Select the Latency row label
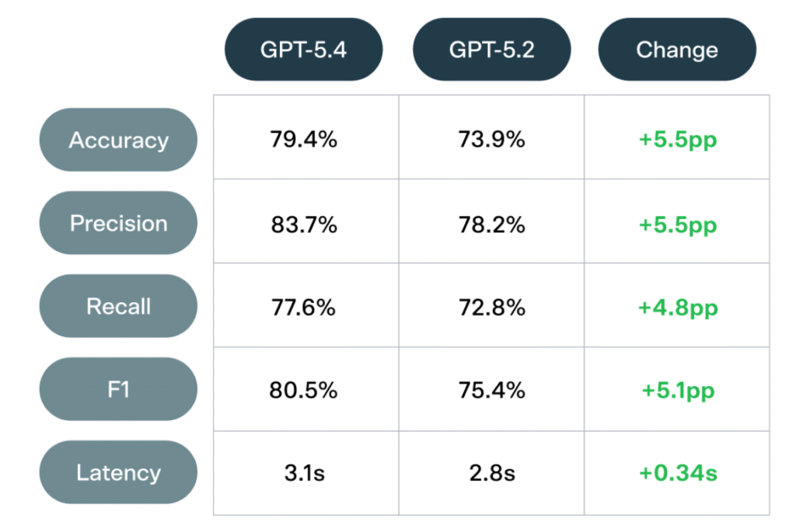Image resolution: width=796 pixels, height=532 pixels. (118, 473)
